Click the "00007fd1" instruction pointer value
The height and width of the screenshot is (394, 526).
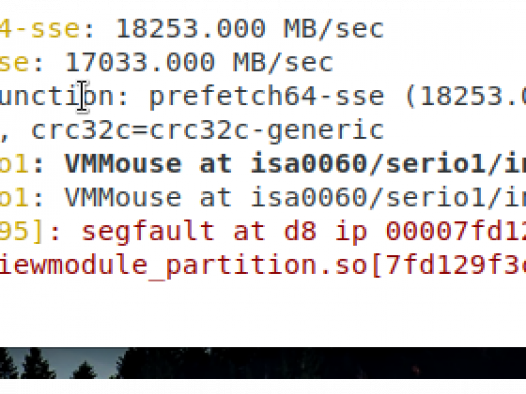click(456, 231)
